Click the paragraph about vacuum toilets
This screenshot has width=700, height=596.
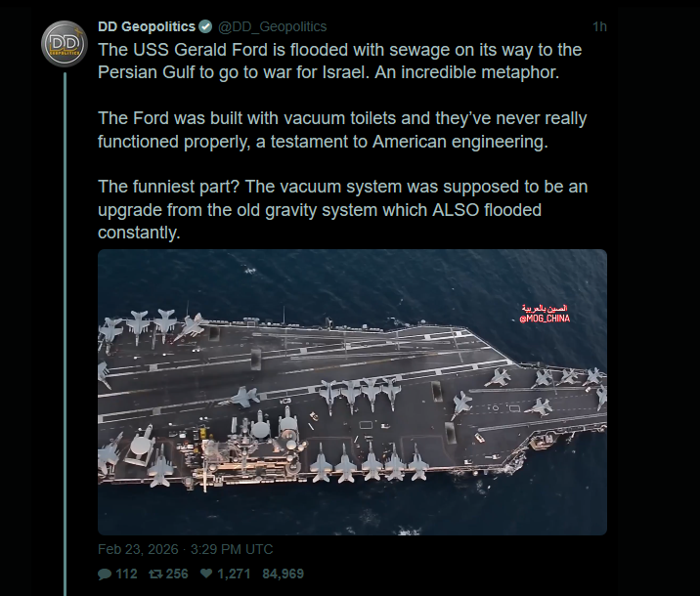[x=342, y=130]
